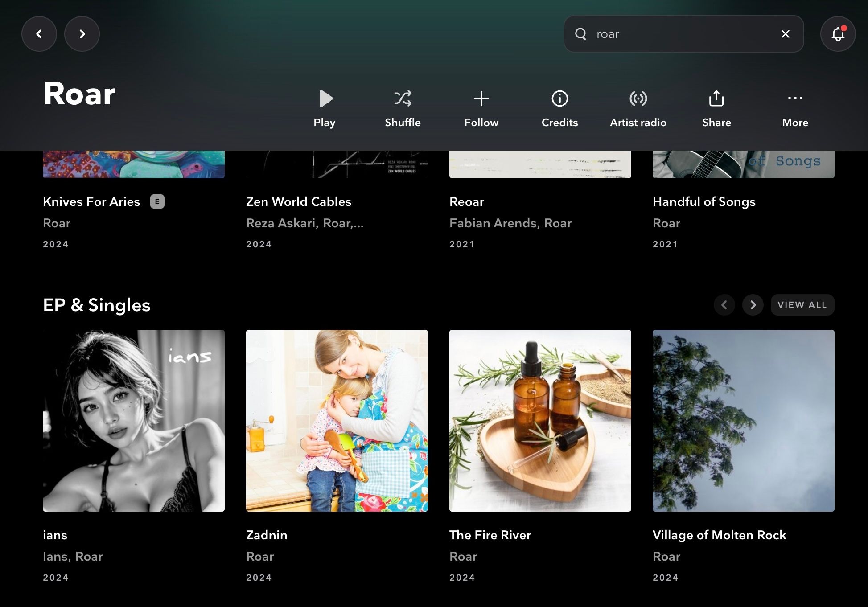The width and height of the screenshot is (868, 607).
Task: Open Village of Molten Rock title link
Action: tap(720, 535)
